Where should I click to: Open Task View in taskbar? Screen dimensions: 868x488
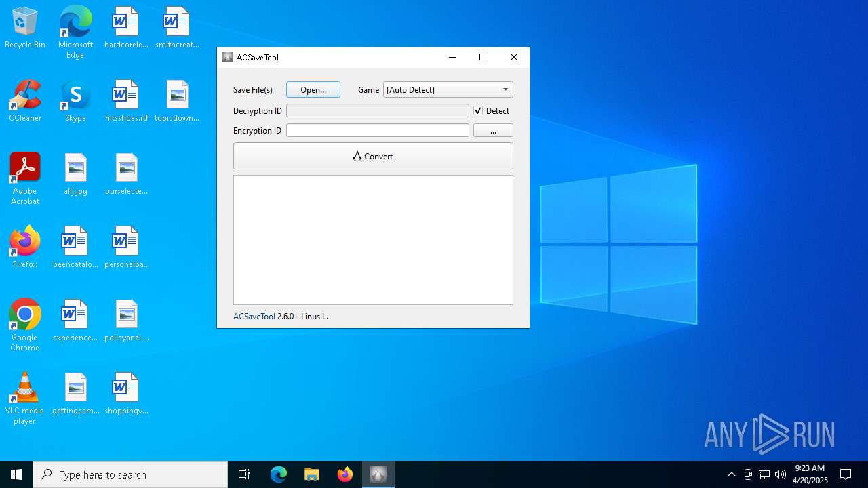tap(244, 474)
